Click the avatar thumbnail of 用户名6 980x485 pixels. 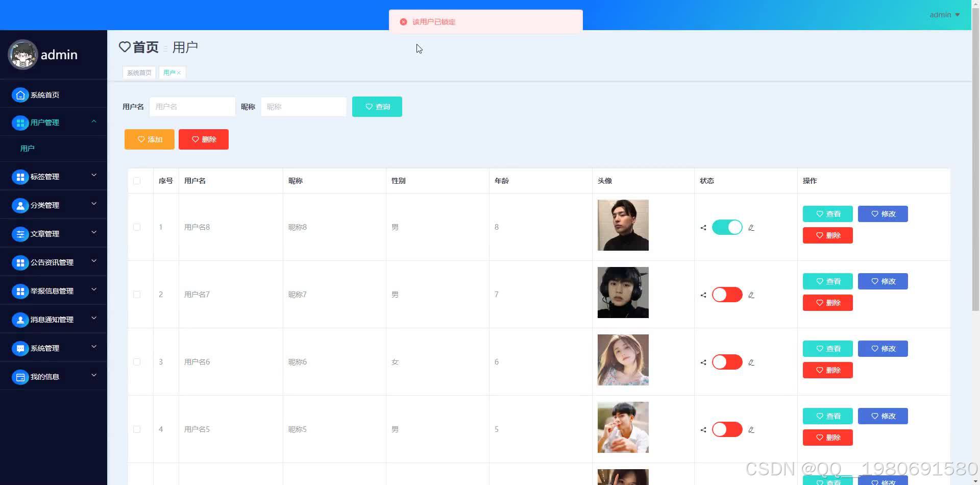[x=623, y=360]
